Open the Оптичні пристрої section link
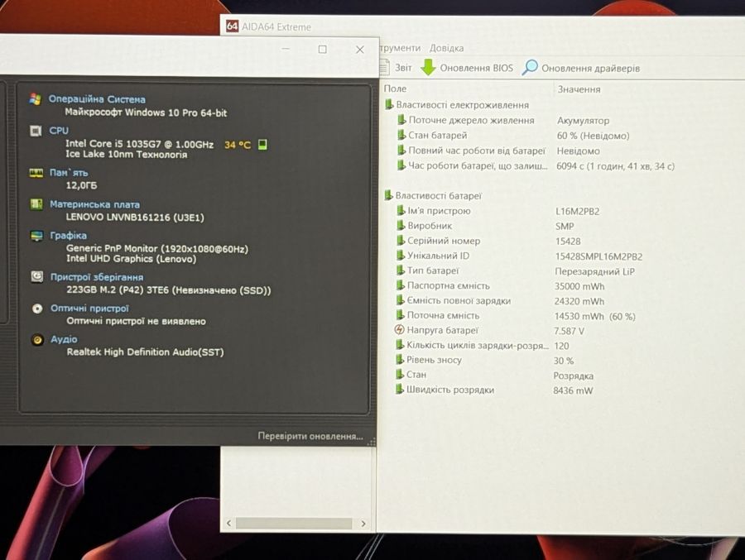 point(89,309)
